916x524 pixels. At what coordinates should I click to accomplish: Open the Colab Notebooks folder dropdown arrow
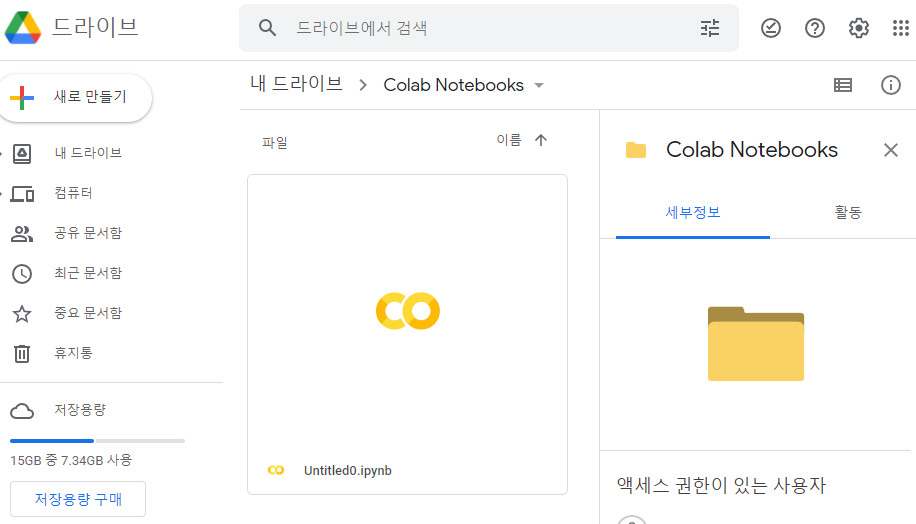click(x=539, y=85)
